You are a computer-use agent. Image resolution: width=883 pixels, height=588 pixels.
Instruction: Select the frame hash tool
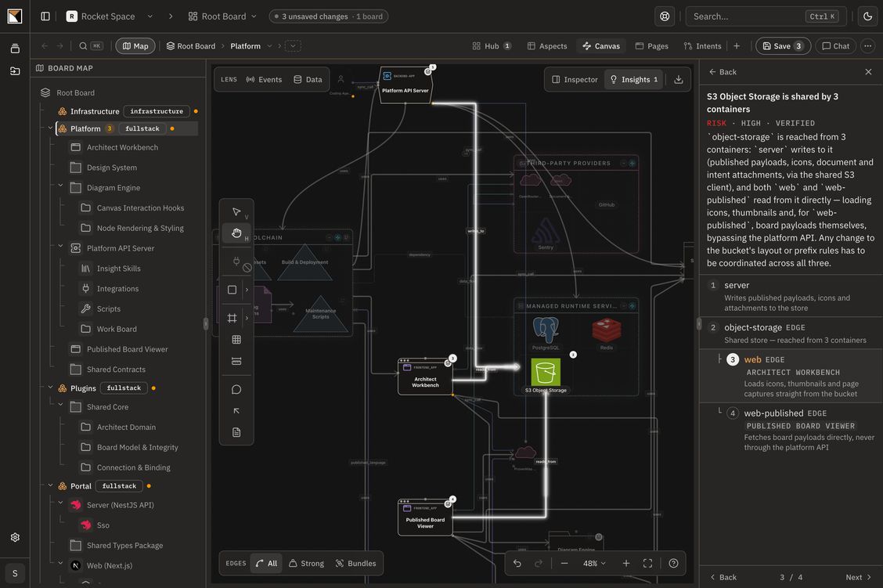232,318
